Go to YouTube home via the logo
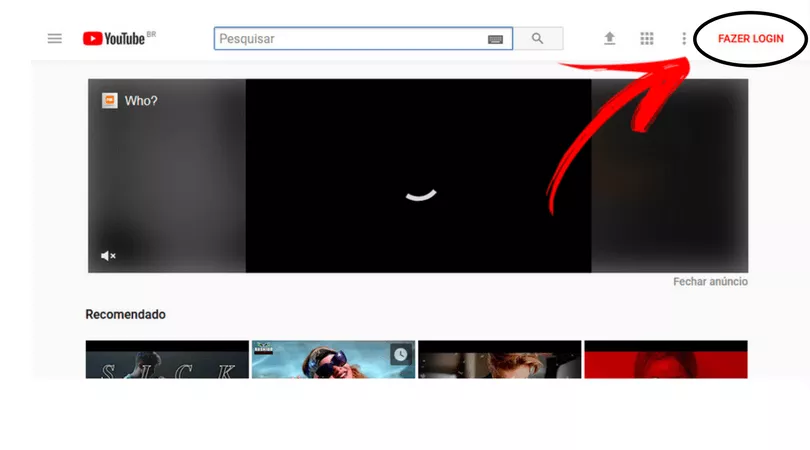 pyautogui.click(x=114, y=39)
